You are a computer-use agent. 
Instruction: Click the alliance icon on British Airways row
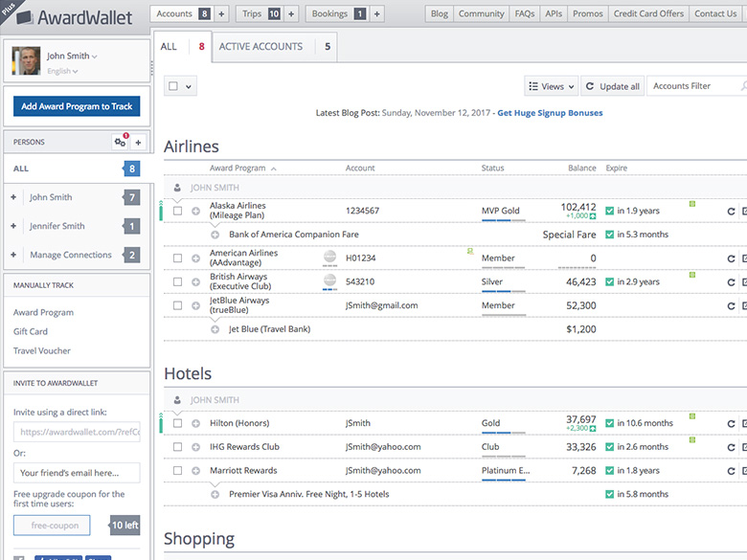(329, 281)
